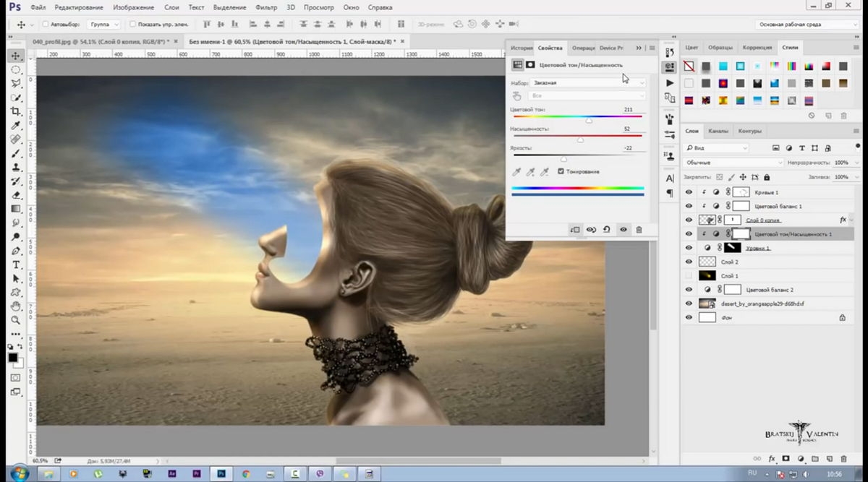This screenshot has width=868, height=482.
Task: Open Основная рабочая среда workspace dropdown
Action: [x=808, y=25]
